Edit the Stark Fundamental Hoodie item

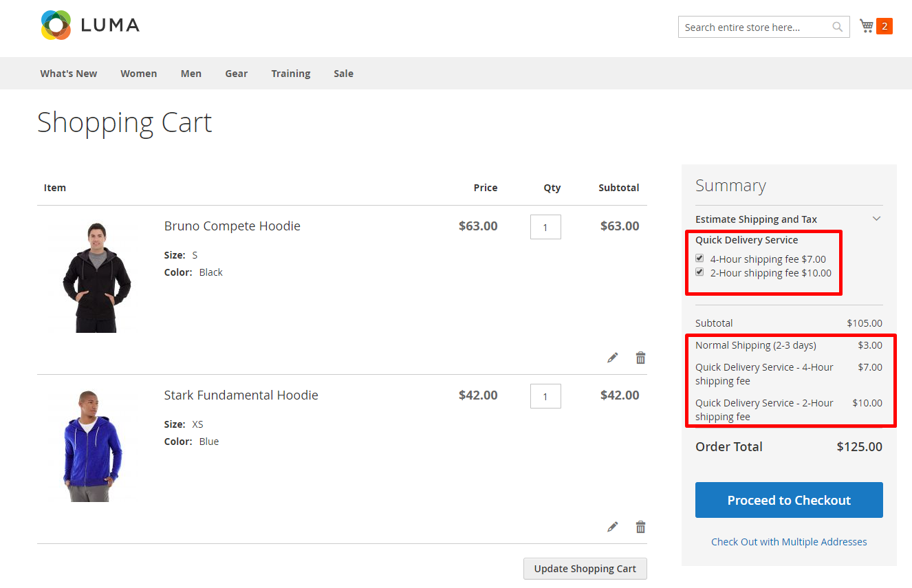click(x=612, y=527)
